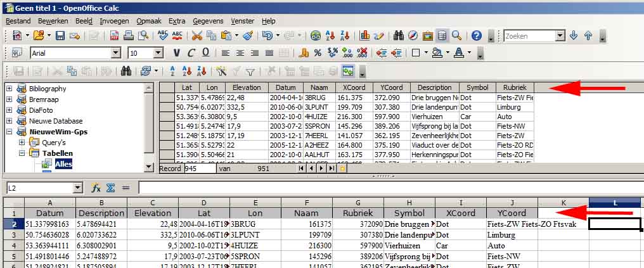This screenshot has width=644, height=268.
Task: Open the Name Box dropdown
Action: click(78, 188)
